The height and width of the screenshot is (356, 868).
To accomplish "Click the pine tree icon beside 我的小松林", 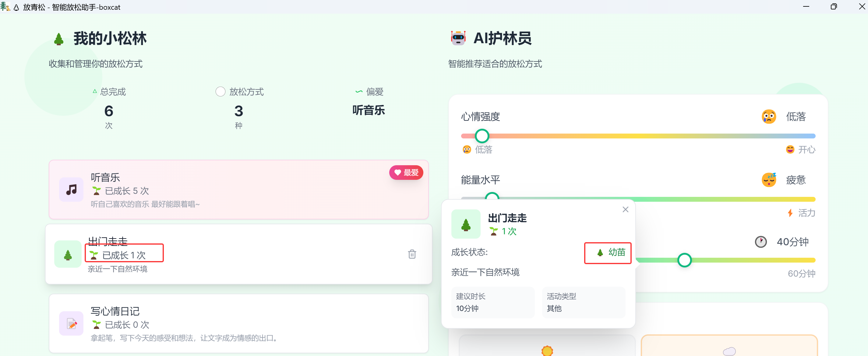I will click(x=59, y=39).
